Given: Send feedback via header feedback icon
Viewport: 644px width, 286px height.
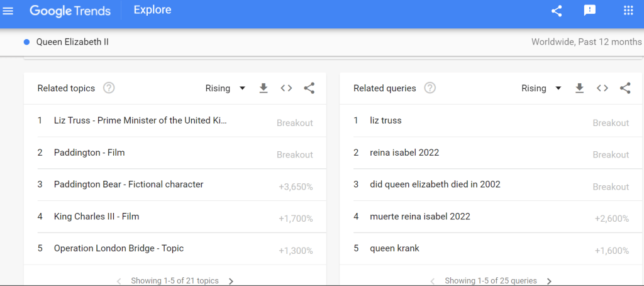Looking at the screenshot, I should pyautogui.click(x=590, y=11).
